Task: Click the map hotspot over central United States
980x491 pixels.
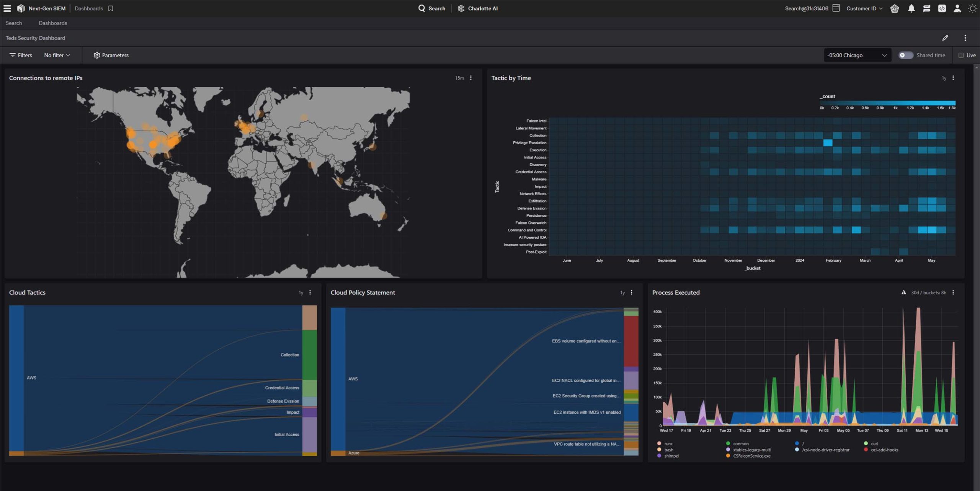Action: pos(153,144)
